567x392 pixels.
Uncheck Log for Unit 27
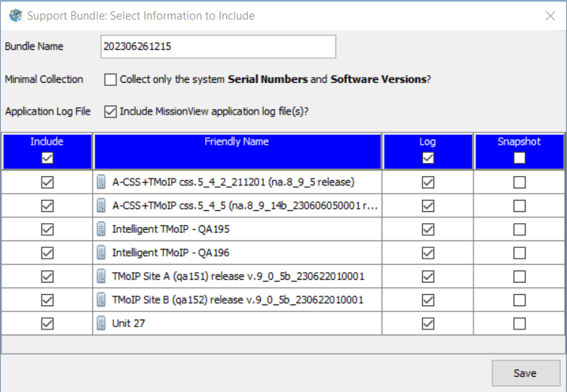[x=428, y=323]
